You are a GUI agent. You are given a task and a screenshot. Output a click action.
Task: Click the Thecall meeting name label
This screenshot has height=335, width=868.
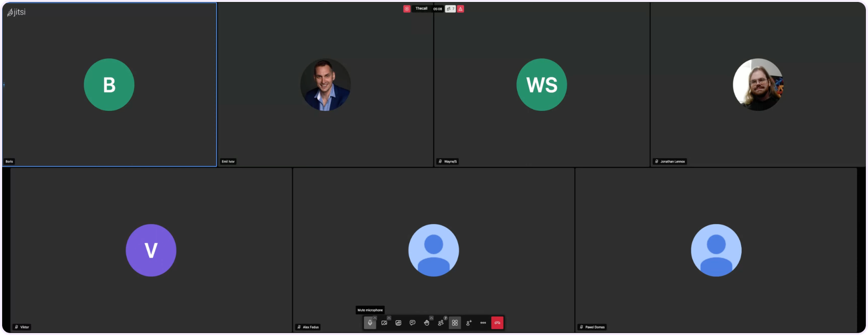tap(421, 9)
